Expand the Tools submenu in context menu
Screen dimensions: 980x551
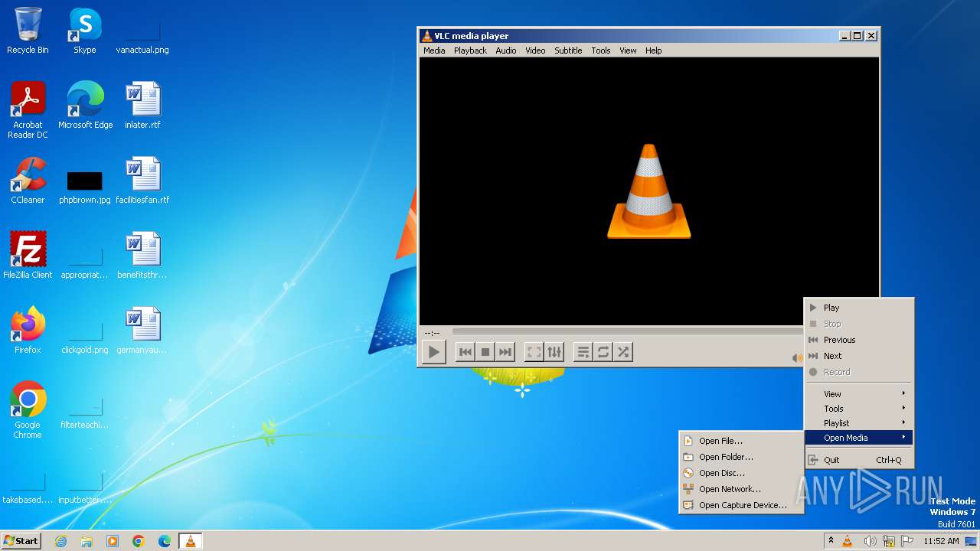(858, 409)
